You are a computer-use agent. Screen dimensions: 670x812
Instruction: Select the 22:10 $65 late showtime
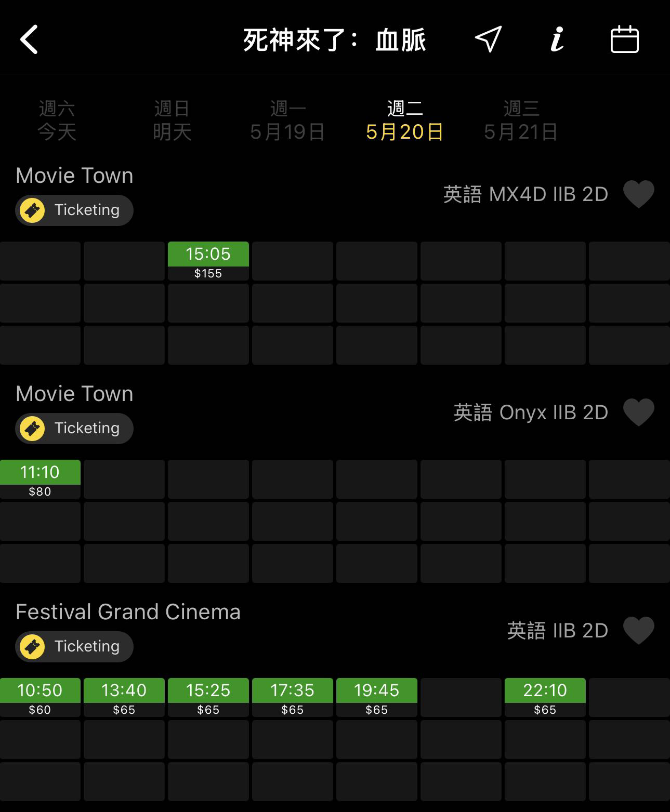point(545,697)
